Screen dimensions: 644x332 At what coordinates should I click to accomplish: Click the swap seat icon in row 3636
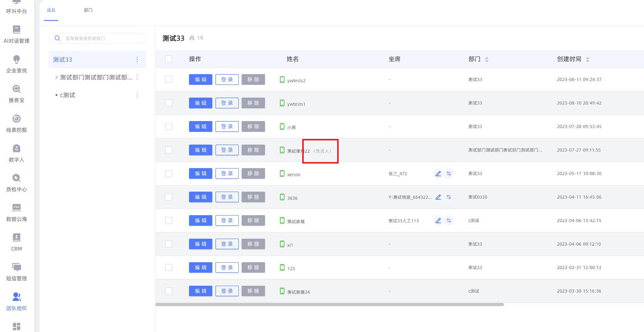[x=449, y=197]
